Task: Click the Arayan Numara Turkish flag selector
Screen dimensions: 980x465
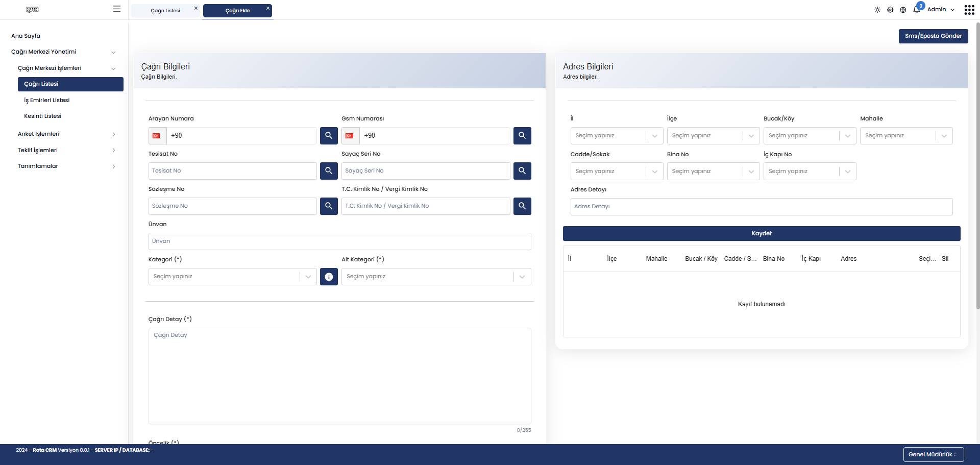Action: click(157, 136)
